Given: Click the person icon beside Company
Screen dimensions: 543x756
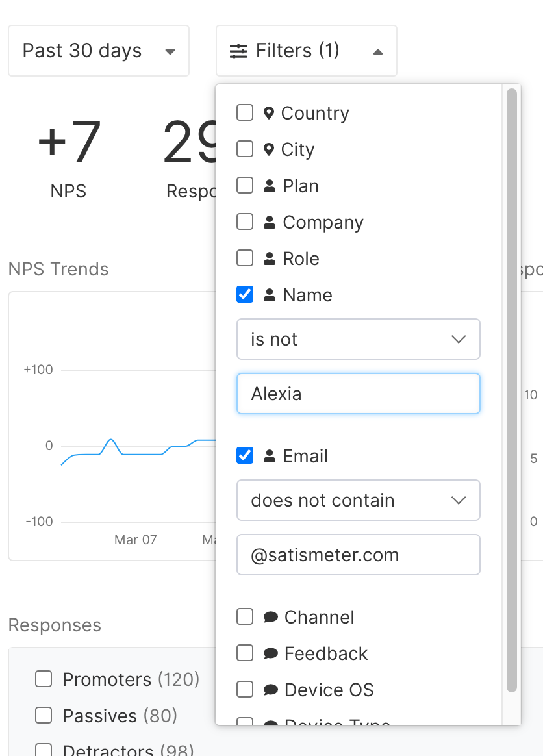Looking at the screenshot, I should [x=270, y=222].
